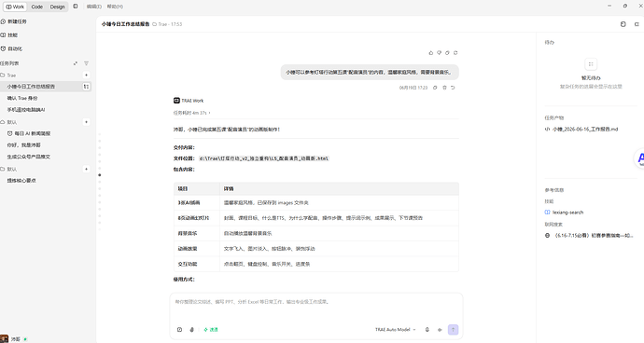
Task: Open the 提炼核心要点 task
Action: pyautogui.click(x=21, y=181)
